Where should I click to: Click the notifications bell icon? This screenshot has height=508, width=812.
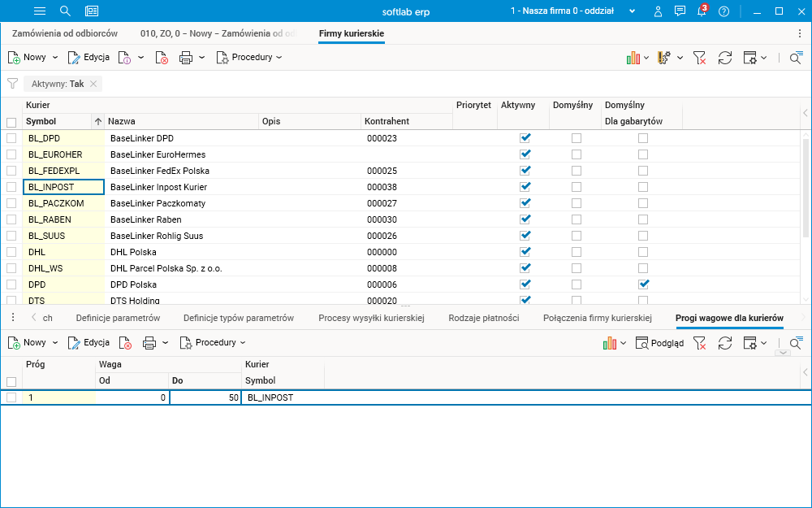pyautogui.click(x=702, y=11)
